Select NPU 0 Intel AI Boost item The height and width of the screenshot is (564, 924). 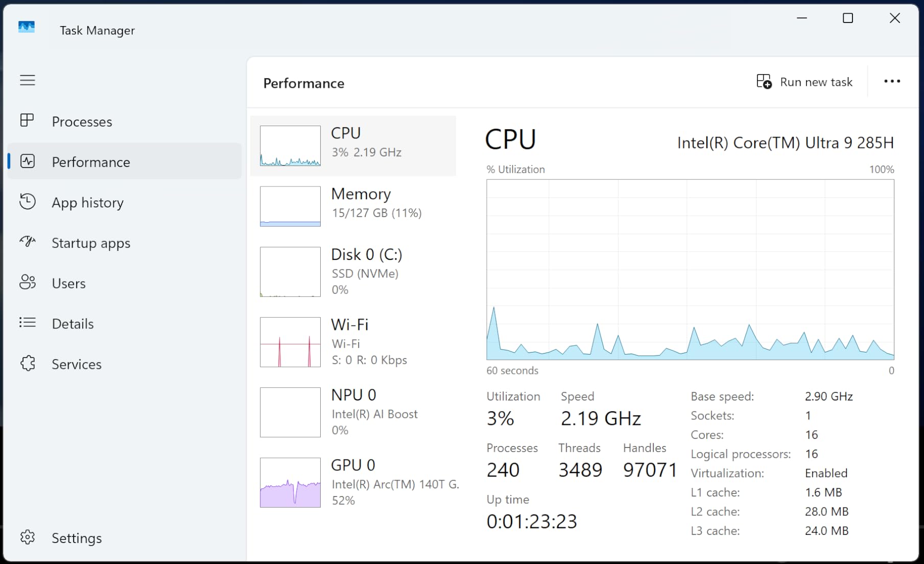tap(353, 412)
